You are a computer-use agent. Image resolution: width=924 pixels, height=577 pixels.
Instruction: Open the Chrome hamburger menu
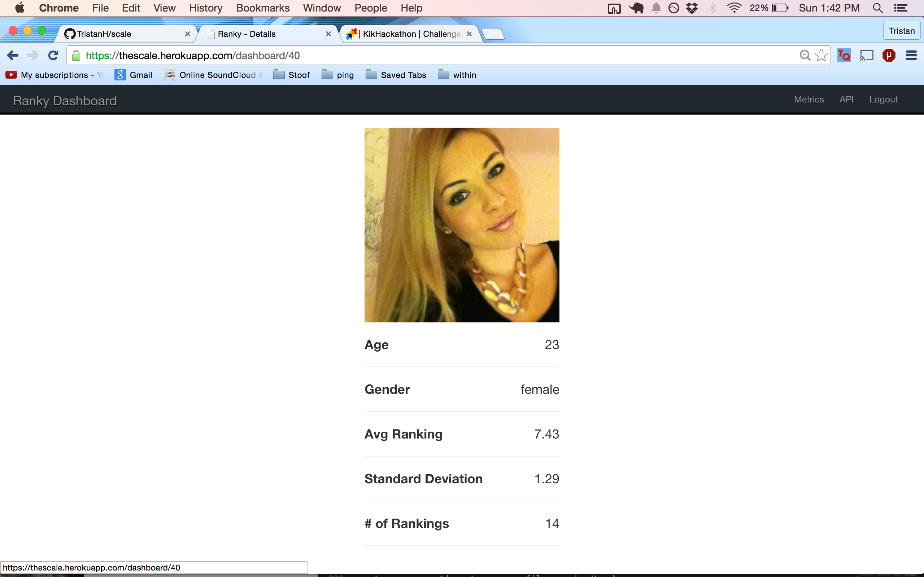(911, 56)
